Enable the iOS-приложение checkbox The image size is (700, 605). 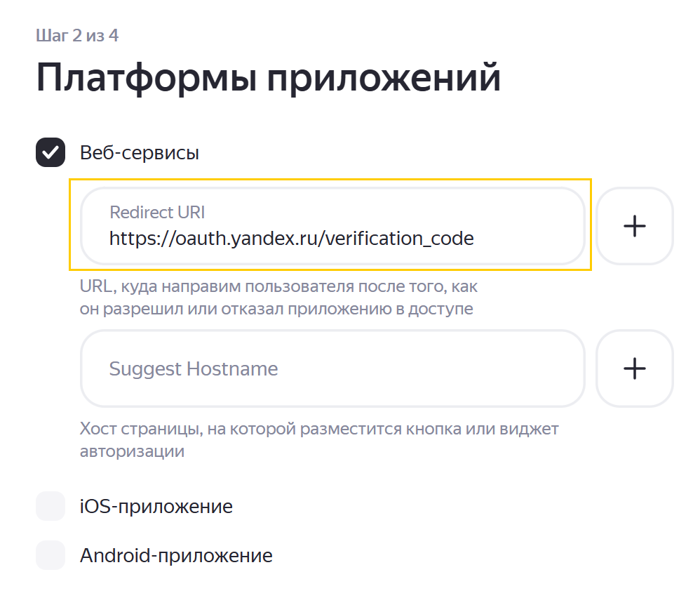(x=51, y=506)
